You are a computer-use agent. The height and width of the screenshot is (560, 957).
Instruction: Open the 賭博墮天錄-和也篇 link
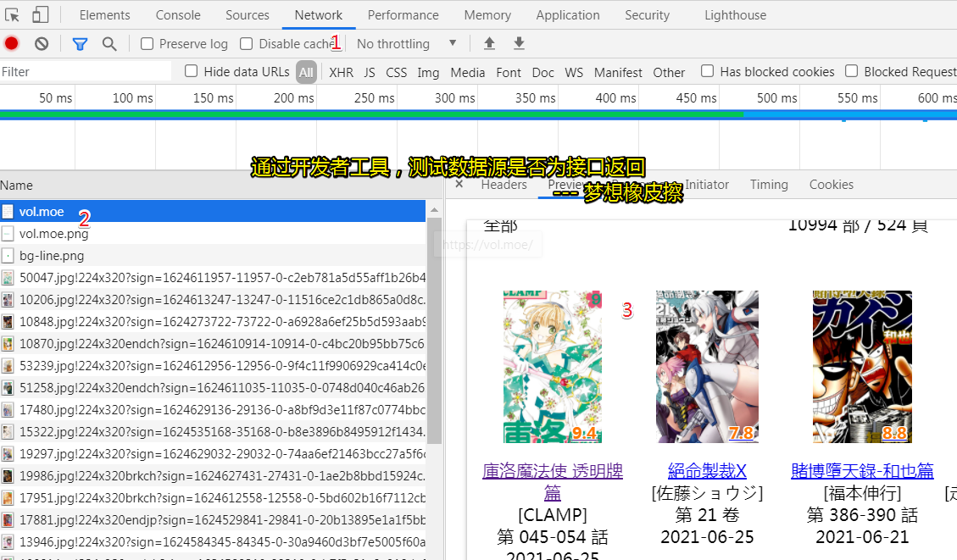862,470
